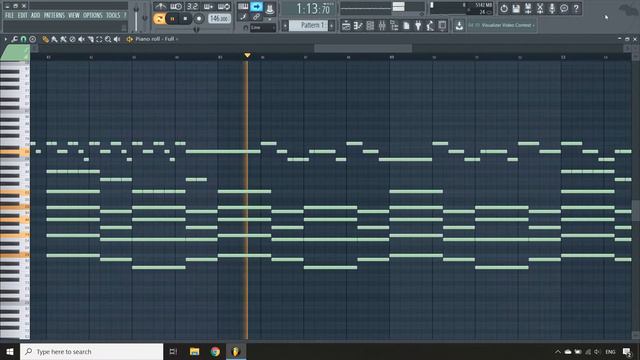Viewport: 640px width, 360px height.
Task: Open the tempo tapper icon
Action: point(430,26)
